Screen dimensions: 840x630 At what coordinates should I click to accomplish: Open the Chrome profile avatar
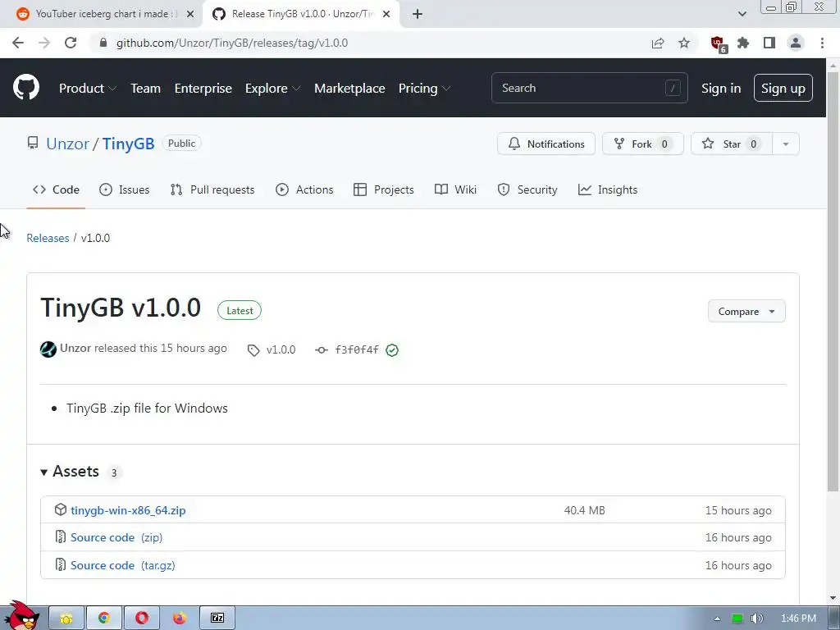point(796,43)
